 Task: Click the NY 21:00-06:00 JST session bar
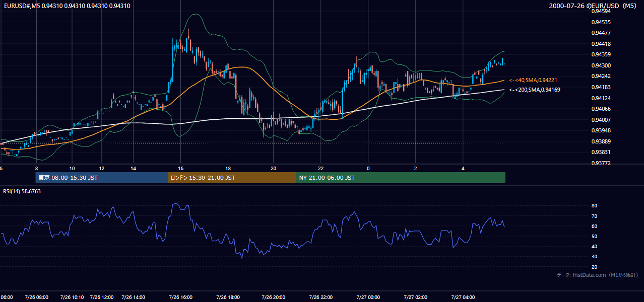(x=401, y=178)
